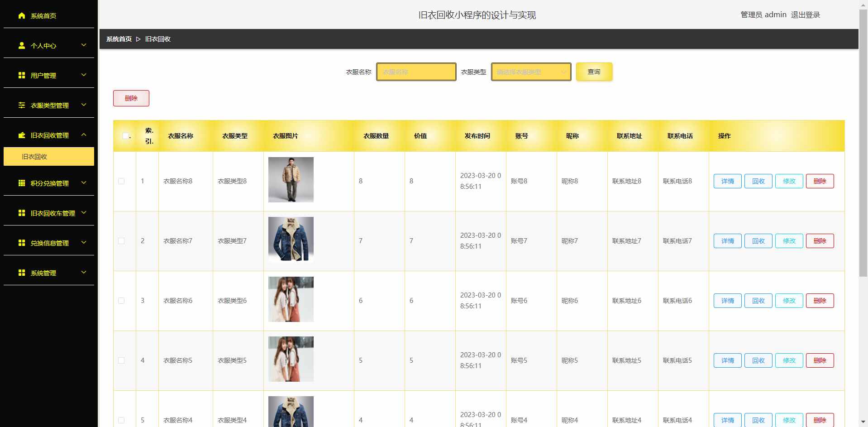Toggle the select-all checkbox in table header
This screenshot has height=427, width=868.
126,136
